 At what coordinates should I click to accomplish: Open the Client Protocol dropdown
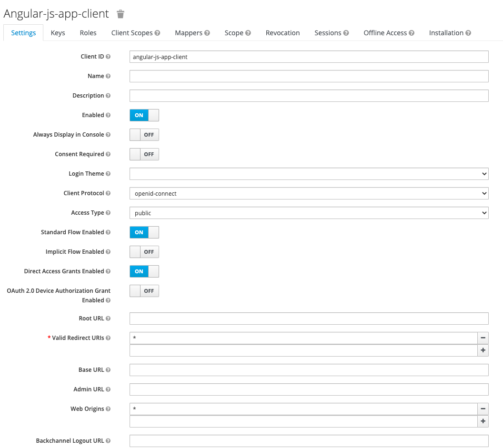pos(309,193)
